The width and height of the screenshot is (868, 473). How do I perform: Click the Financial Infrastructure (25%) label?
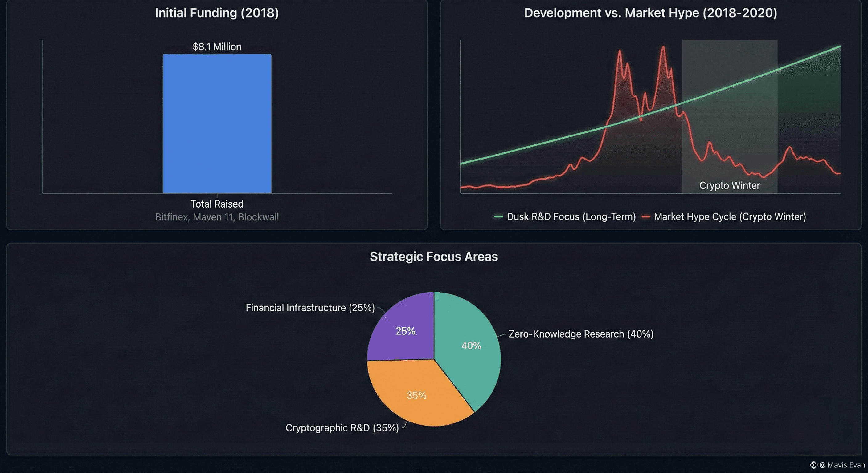(x=310, y=308)
